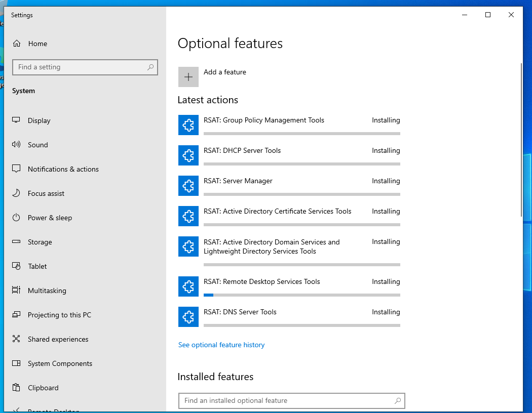
Task: Click the Power & sleep icon
Action: (x=16, y=218)
